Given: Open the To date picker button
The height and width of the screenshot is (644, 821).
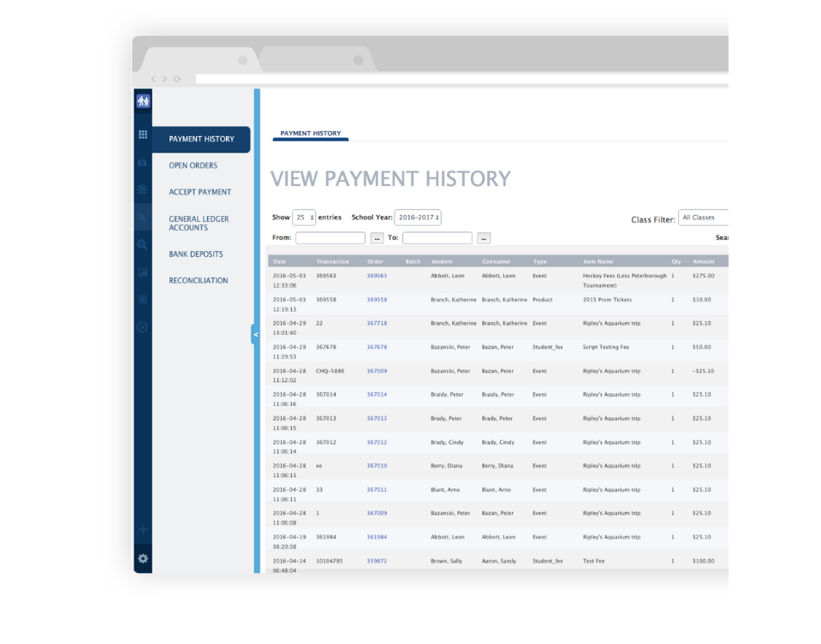Looking at the screenshot, I should point(484,238).
